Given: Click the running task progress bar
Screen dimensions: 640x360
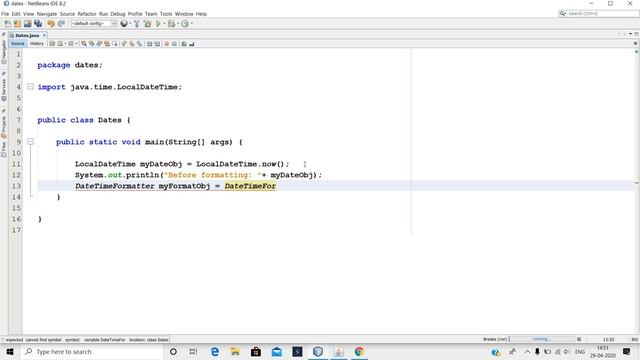Looking at the screenshot, I should click(543, 339).
